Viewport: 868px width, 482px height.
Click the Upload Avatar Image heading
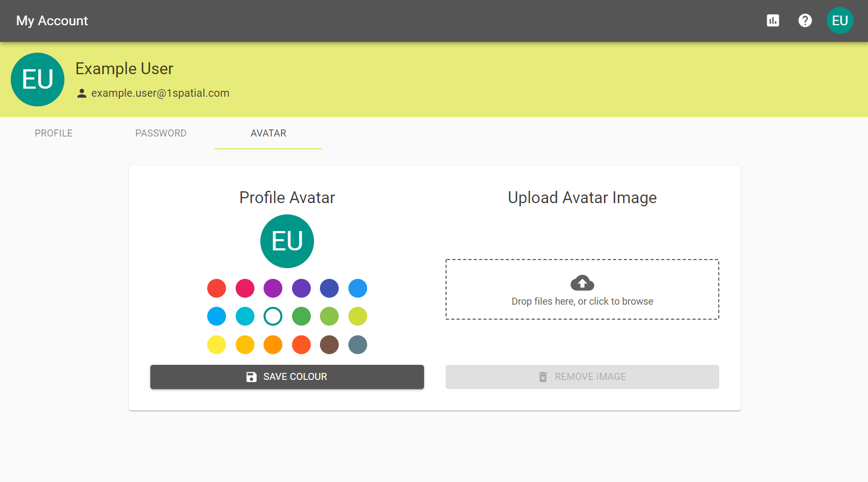coord(582,198)
